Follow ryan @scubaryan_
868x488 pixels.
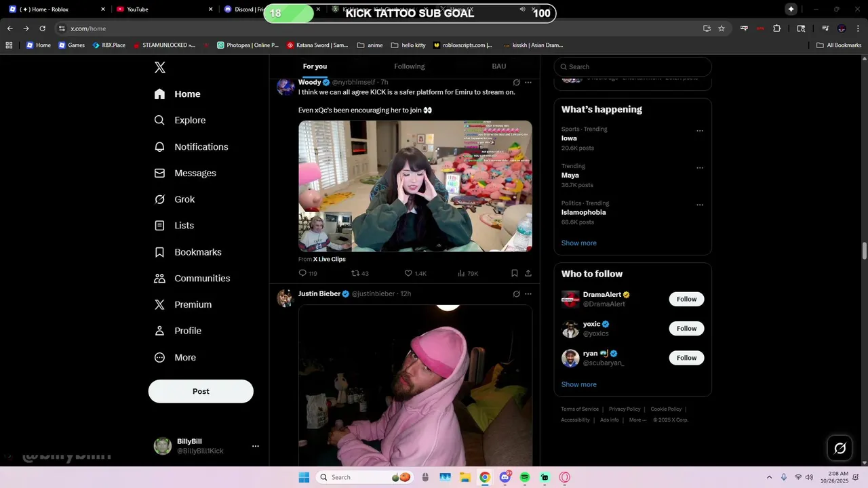click(x=686, y=358)
